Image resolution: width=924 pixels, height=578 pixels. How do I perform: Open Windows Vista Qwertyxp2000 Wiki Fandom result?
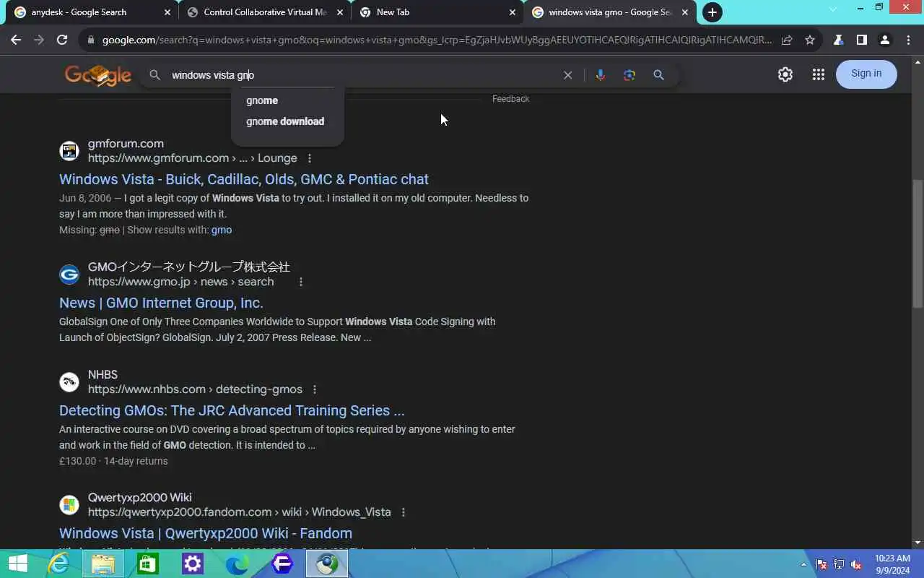click(x=206, y=533)
